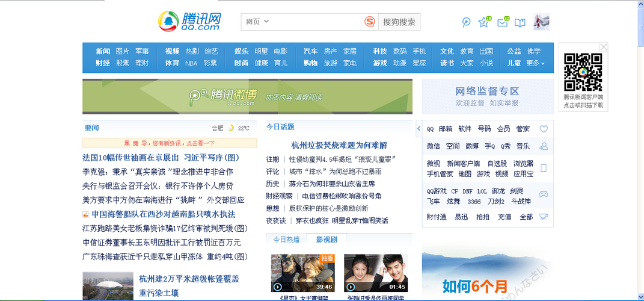Open the 独播 video thumbnail
The image size is (644, 301).
click(302, 273)
